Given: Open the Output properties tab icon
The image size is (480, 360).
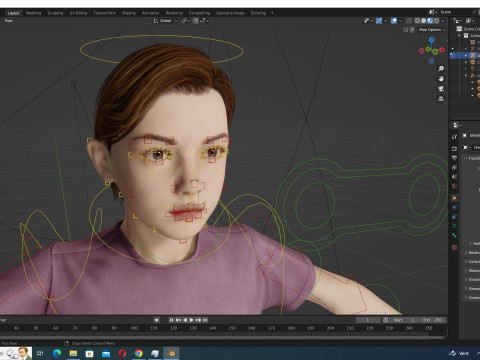Looking at the screenshot, I should click(454, 158).
